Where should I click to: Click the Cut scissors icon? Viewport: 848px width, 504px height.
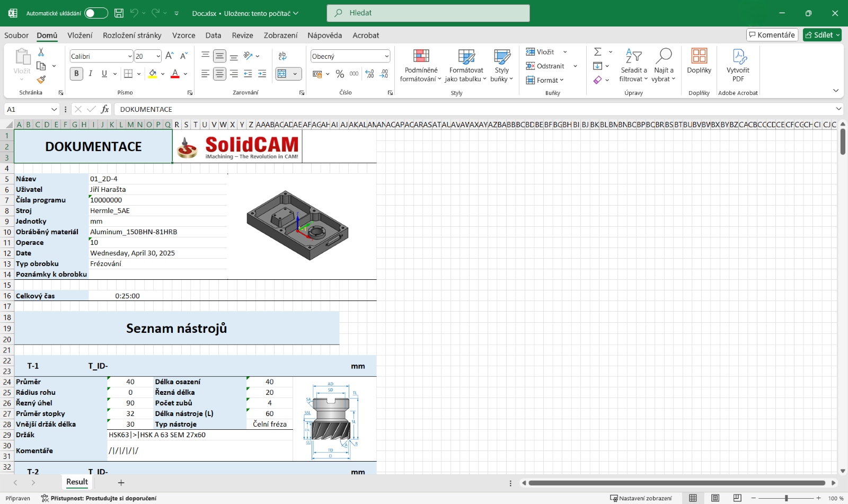coord(41,52)
